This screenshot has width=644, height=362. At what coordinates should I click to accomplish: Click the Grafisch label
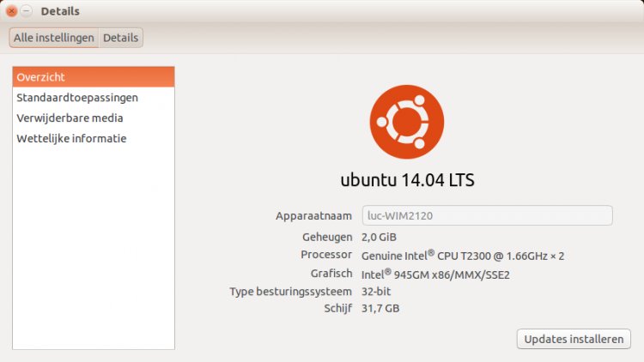pos(331,274)
